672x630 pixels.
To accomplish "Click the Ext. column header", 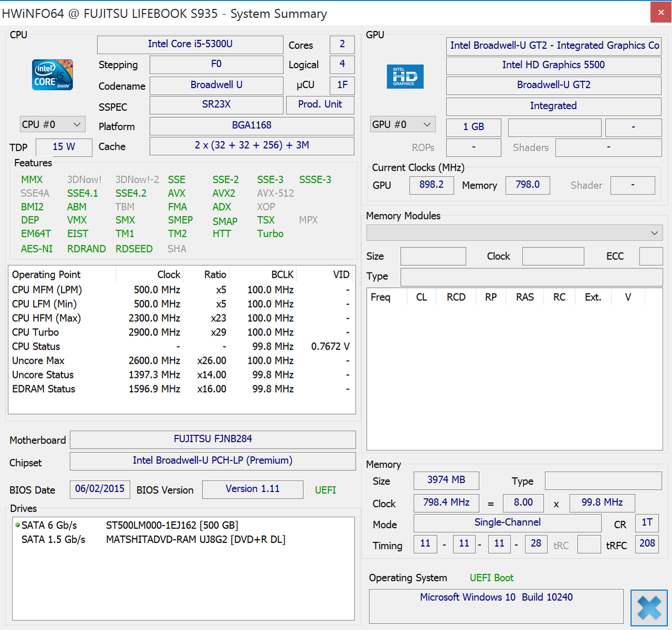I will [x=593, y=297].
